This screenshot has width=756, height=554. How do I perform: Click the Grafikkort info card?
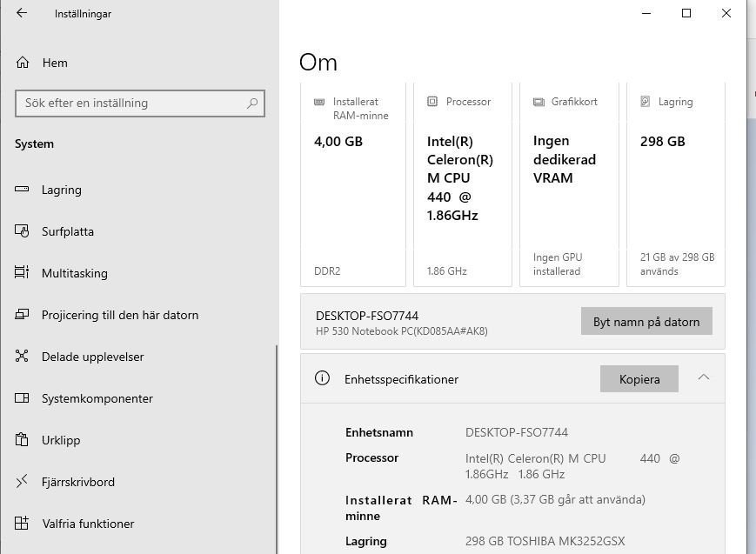pyautogui.click(x=569, y=185)
